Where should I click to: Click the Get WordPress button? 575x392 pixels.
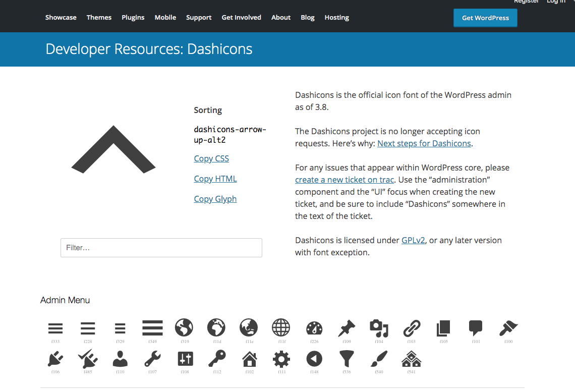pos(485,18)
